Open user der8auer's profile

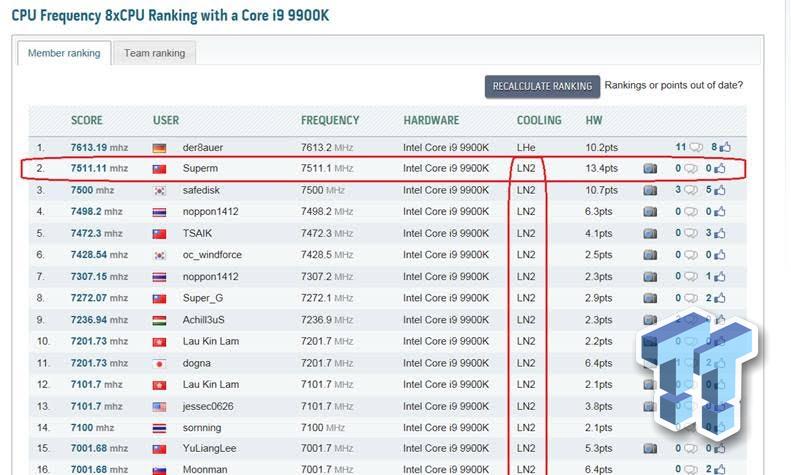coord(203,148)
